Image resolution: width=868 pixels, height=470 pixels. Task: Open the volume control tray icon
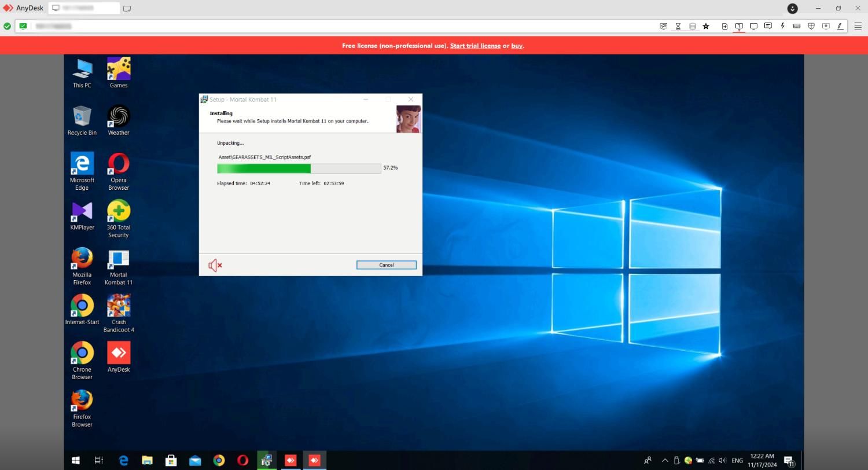point(722,461)
